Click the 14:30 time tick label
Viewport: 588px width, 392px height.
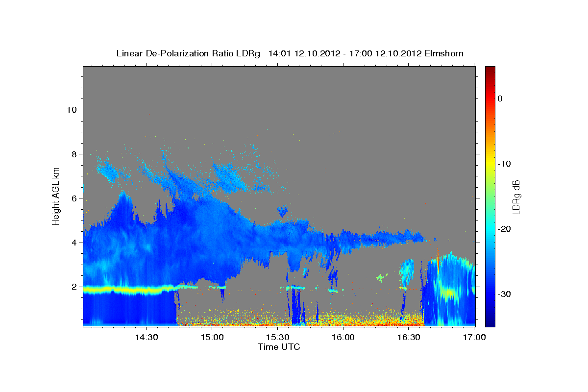[146, 337]
